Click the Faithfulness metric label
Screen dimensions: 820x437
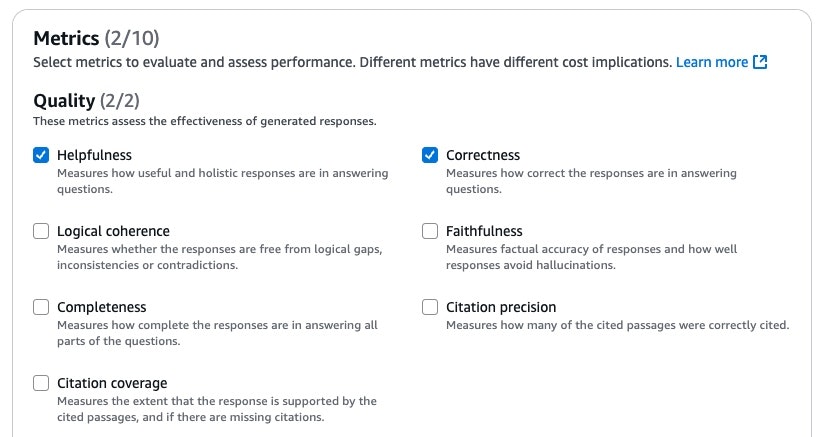pyautogui.click(x=484, y=231)
